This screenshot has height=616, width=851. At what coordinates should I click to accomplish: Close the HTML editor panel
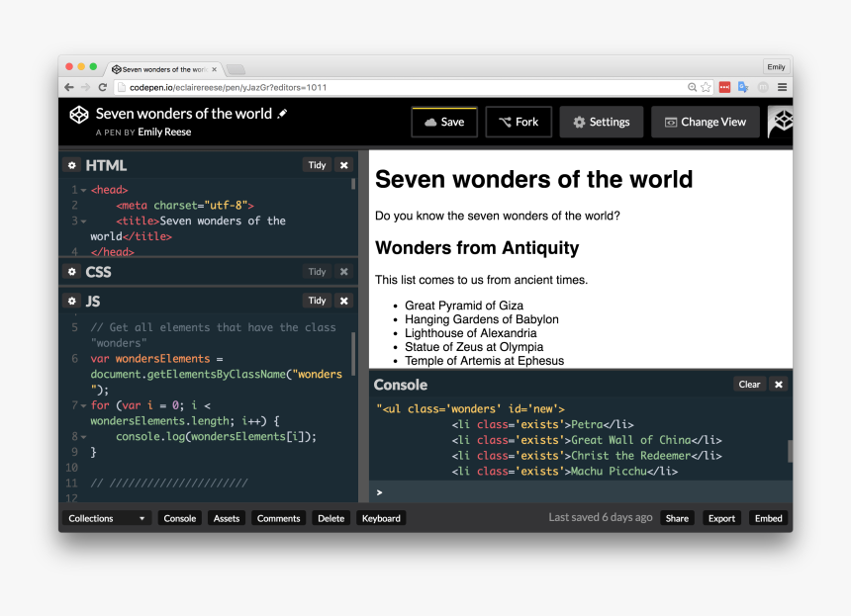(x=344, y=165)
